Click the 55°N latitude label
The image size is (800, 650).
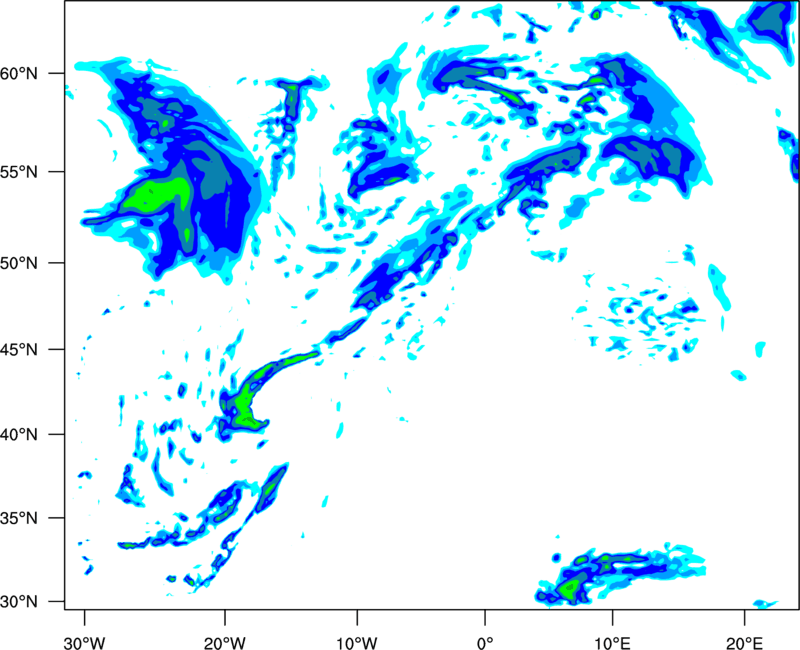[x=19, y=172]
